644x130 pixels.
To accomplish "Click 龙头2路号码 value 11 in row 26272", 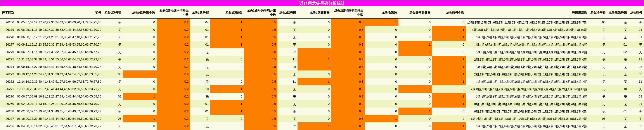I will (x=294, y=82).
